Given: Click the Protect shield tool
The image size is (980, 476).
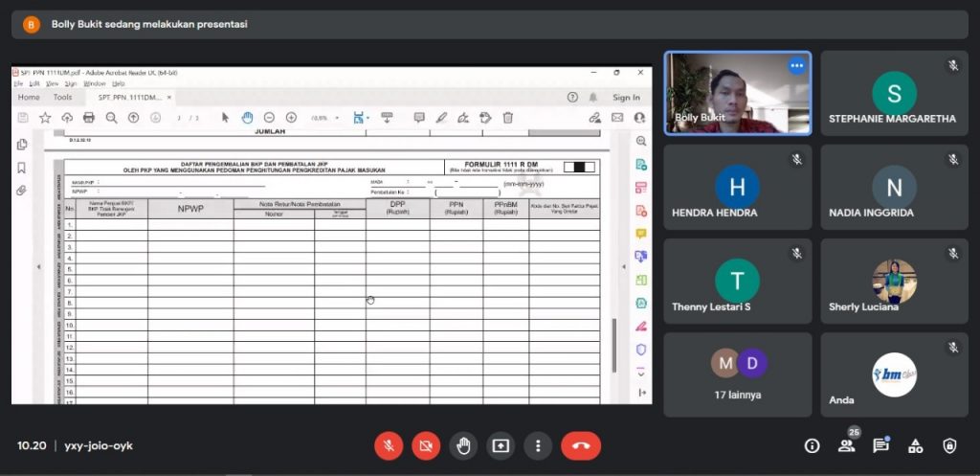Looking at the screenshot, I should coord(640,349).
